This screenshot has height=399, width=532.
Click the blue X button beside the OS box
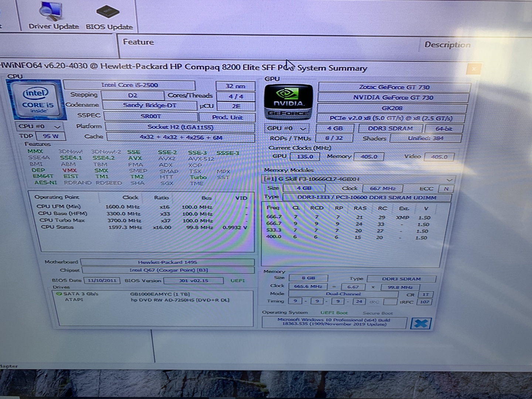coord(420,324)
